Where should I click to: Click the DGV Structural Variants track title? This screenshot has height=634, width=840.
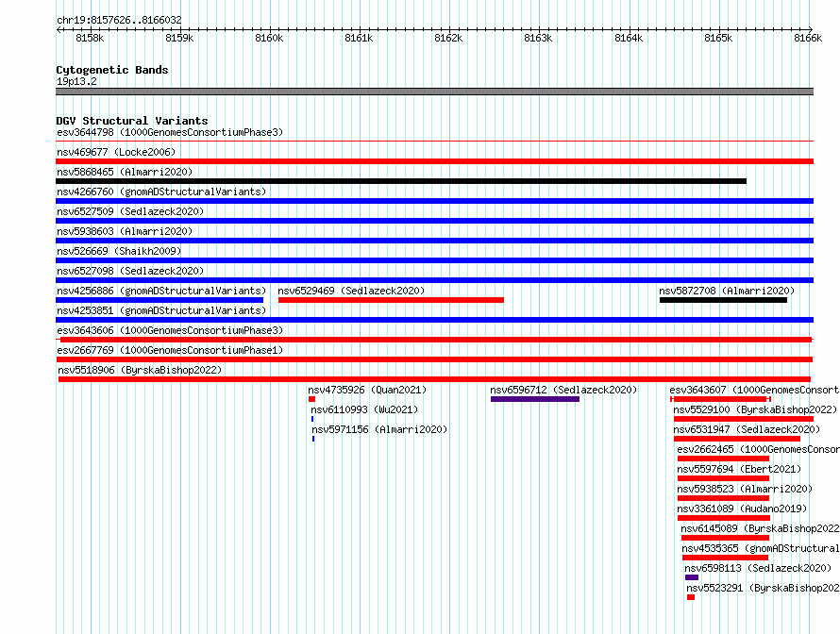[x=132, y=121]
